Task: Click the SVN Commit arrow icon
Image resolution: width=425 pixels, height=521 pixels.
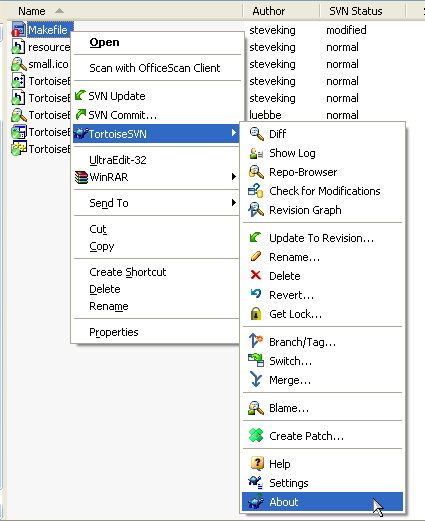Action: pyautogui.click(x=81, y=114)
